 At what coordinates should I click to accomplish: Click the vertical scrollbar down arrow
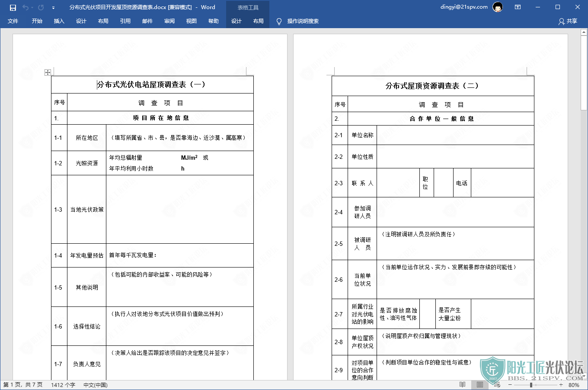(x=584, y=377)
